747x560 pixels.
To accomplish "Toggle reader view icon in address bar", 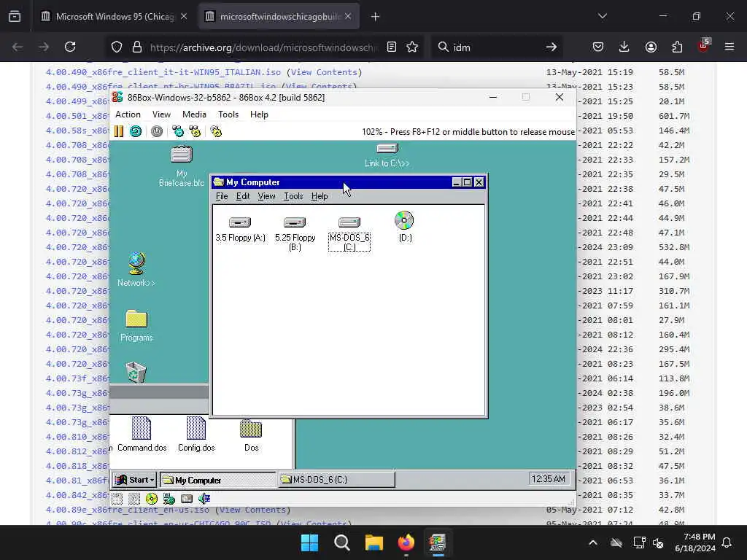I will [392, 47].
